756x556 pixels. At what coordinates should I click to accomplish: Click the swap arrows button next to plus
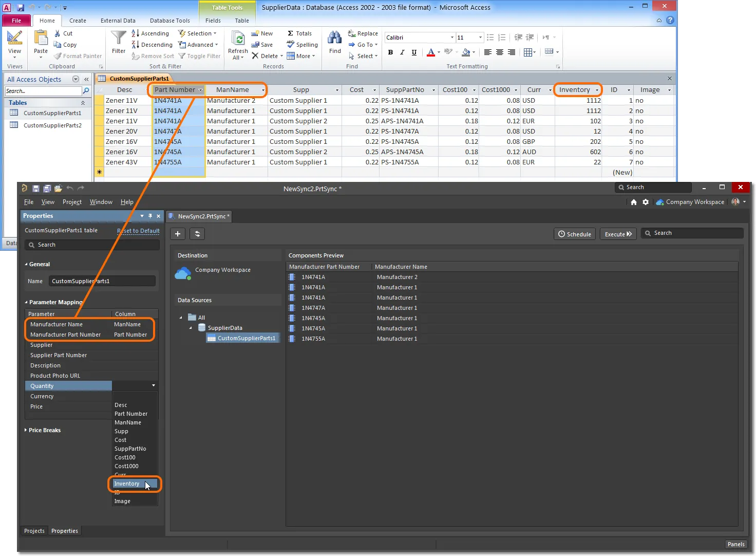[x=197, y=234]
